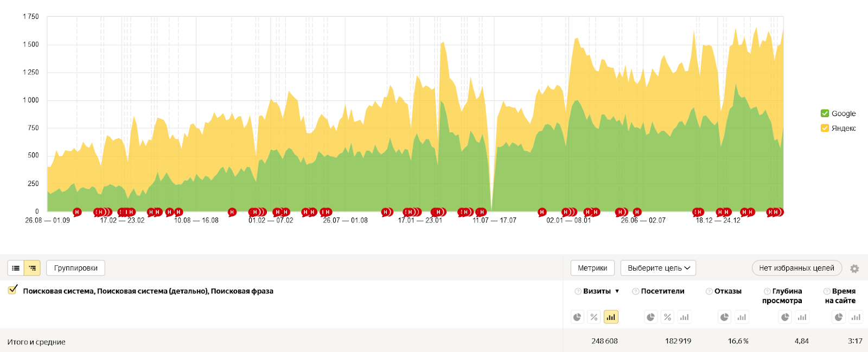Viewport: 868px width, 352px height.
Task: Show pie chart for Посетители
Action: point(651,317)
